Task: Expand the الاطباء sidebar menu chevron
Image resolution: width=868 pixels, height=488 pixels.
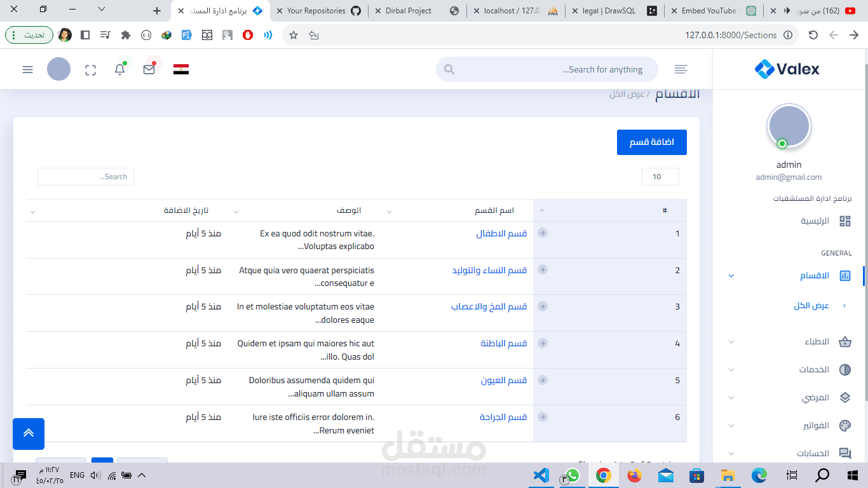Action: 731,342
